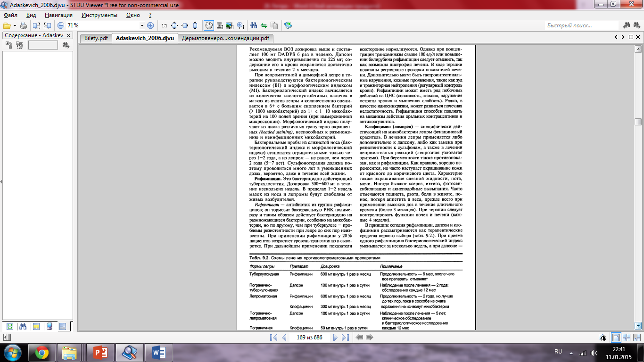Select the image selection tool
The width and height of the screenshot is (644, 362).
pos(230,25)
